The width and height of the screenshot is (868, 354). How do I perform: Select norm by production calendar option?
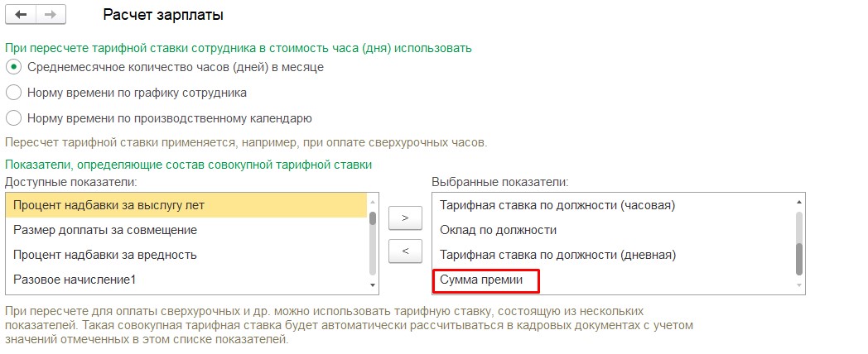tap(13, 118)
